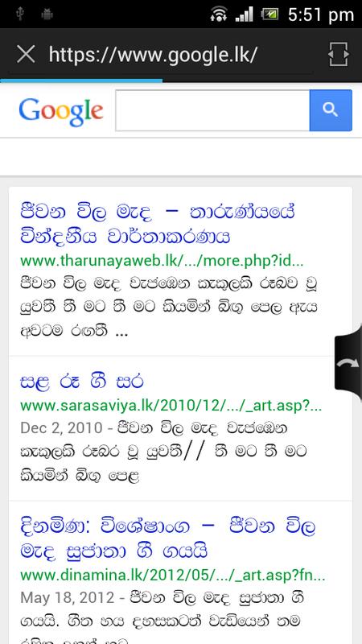362x644 pixels.
Task: Open the www.tharunayaweb.lk URL link
Action: (x=162, y=261)
